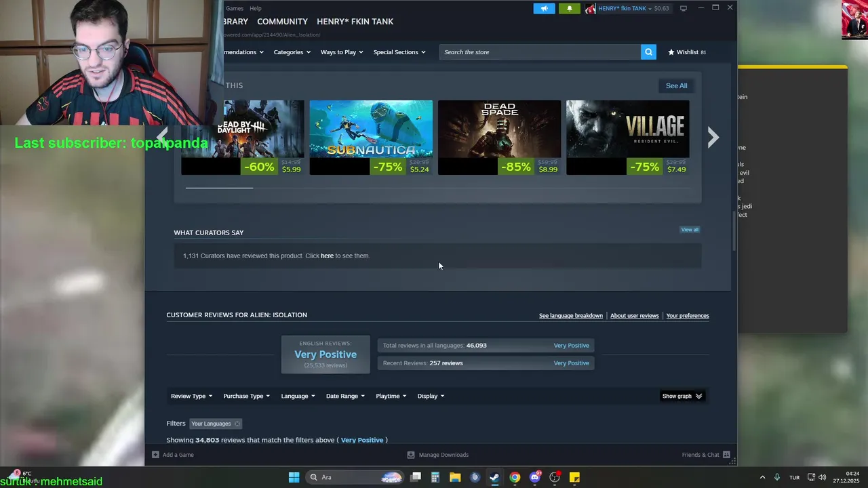Expand the review graph with Show graph
Image resolution: width=868 pixels, height=488 pixels.
click(682, 396)
